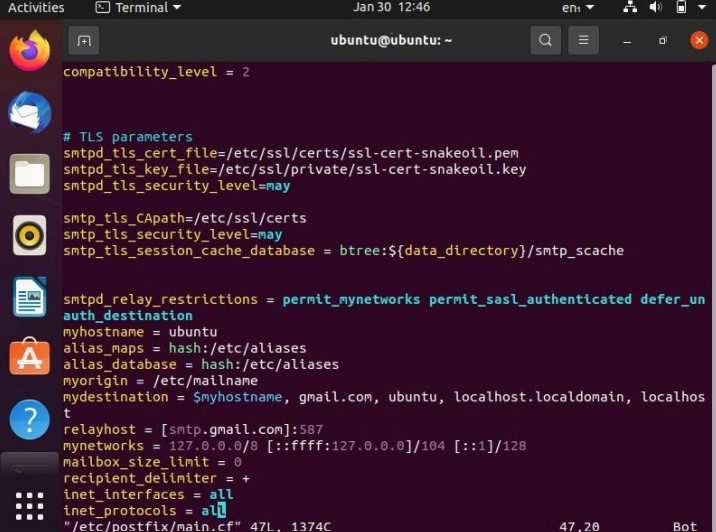This screenshot has width=716, height=532.
Task: Open Firefox from the dock
Action: click(30, 51)
